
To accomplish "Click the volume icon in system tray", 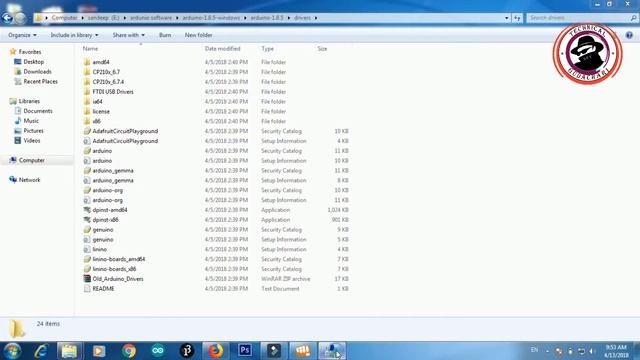I will click(x=592, y=351).
